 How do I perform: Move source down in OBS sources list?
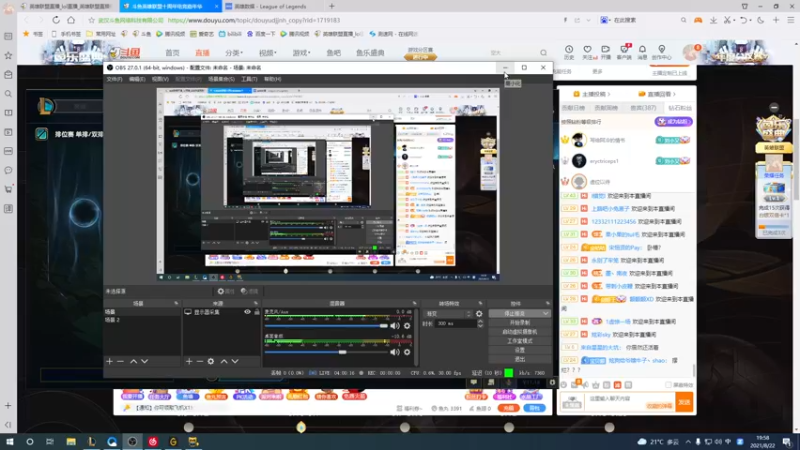[235, 361]
